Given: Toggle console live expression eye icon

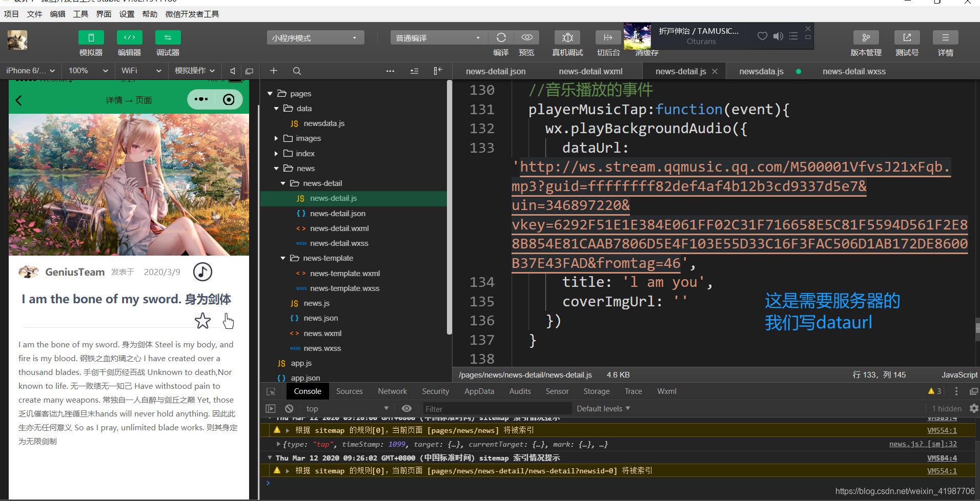Looking at the screenshot, I should (406, 408).
